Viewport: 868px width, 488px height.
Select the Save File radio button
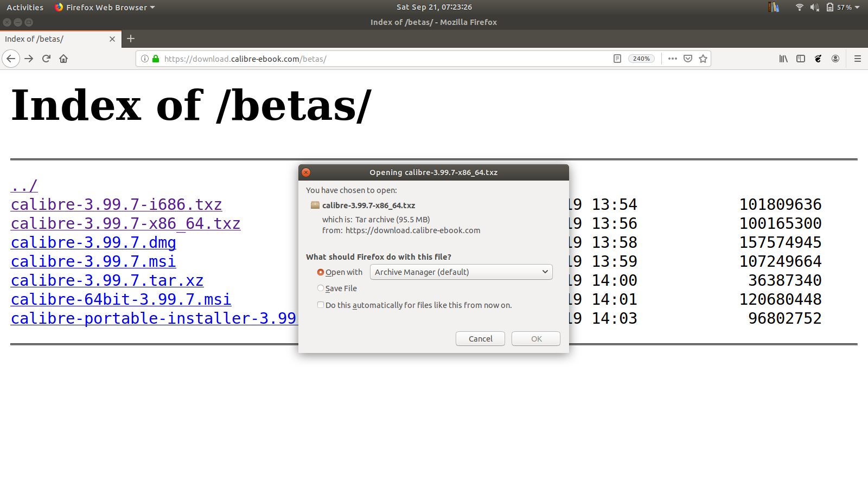click(321, 288)
